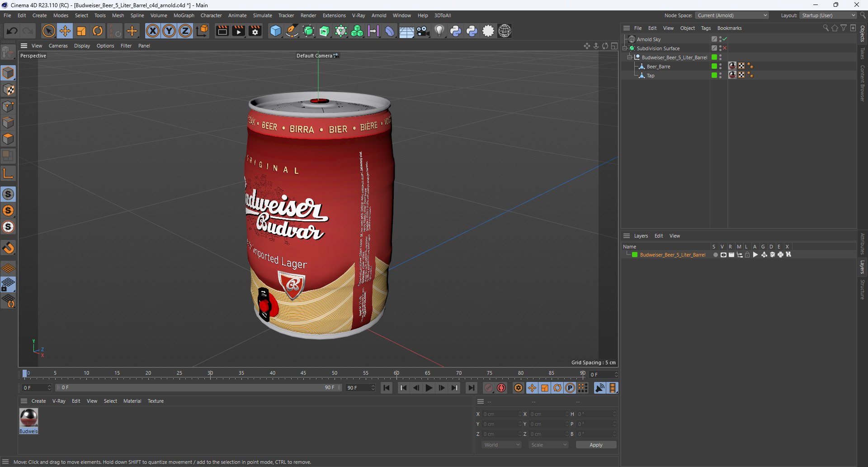This screenshot has height=467, width=868.
Task: Activate the Move tool in toolbar
Action: [65, 31]
